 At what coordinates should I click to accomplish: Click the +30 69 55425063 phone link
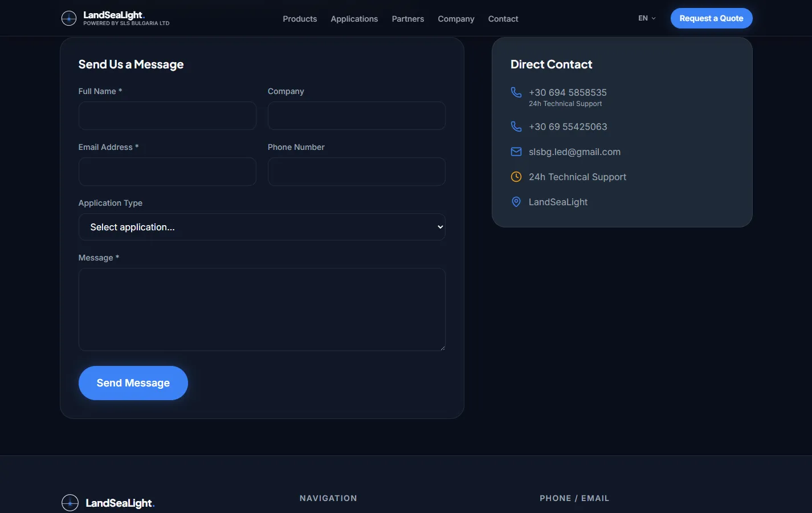(568, 127)
